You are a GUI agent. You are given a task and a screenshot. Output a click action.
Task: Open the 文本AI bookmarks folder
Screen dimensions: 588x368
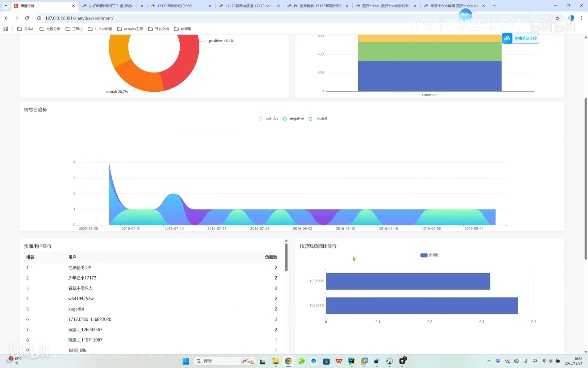click(x=26, y=29)
